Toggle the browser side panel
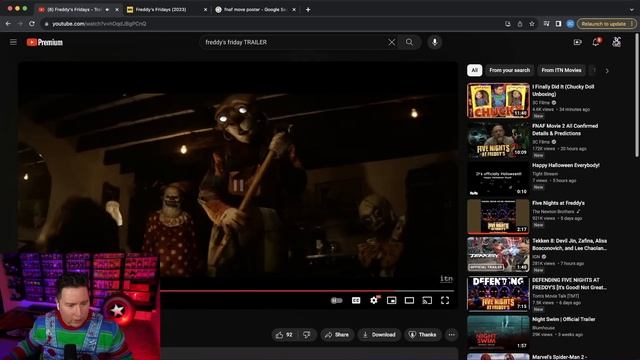 [558, 24]
